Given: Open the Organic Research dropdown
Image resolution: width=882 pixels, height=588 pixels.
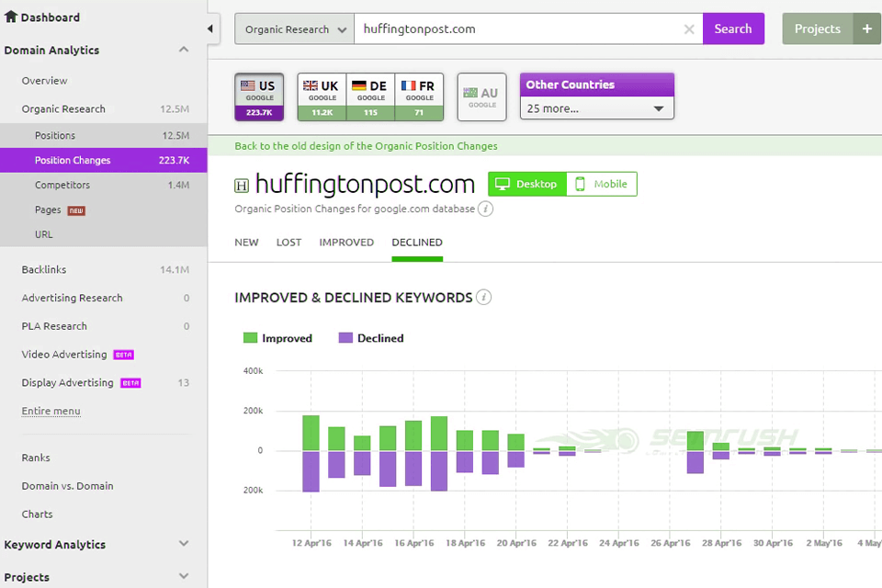Looking at the screenshot, I should pyautogui.click(x=294, y=28).
